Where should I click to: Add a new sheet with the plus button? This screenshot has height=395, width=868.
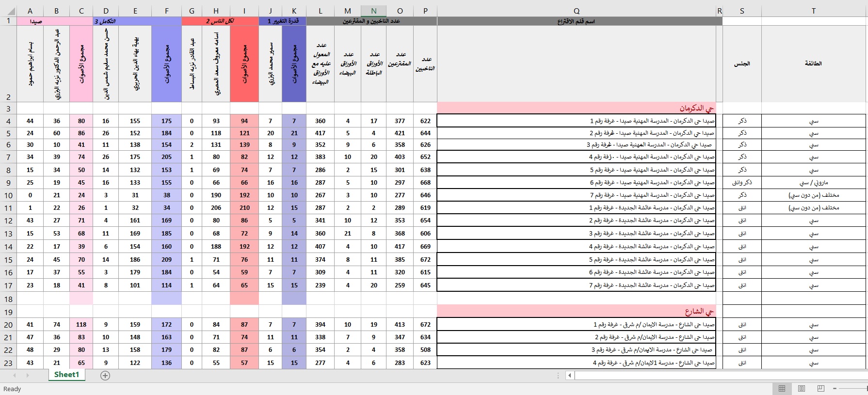click(105, 375)
